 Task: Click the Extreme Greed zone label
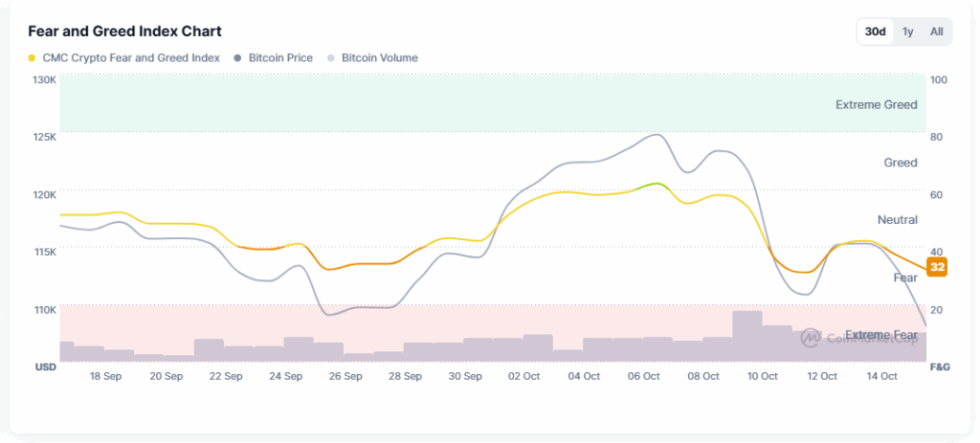coord(876,104)
